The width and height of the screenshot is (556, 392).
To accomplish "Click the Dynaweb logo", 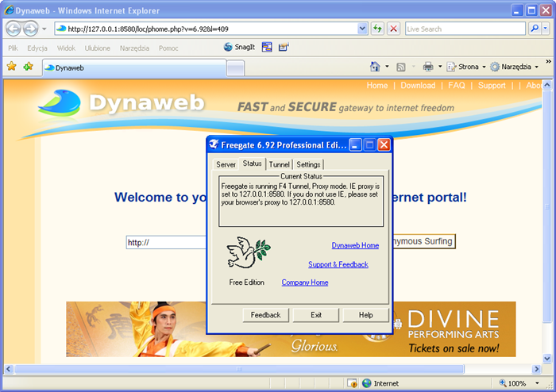I will (x=122, y=102).
